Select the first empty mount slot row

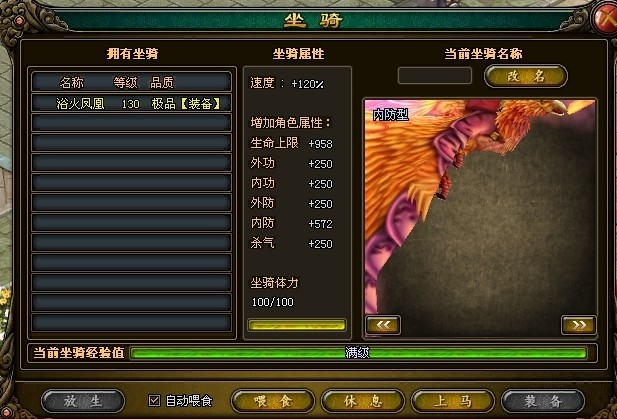131,123
